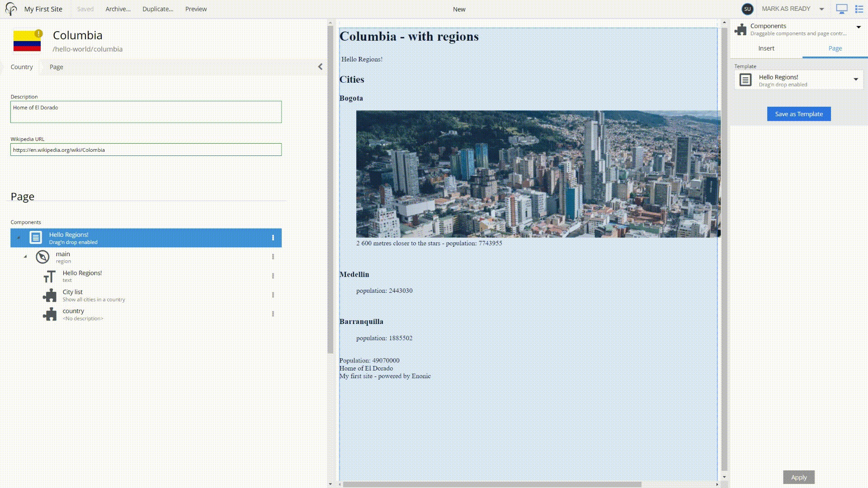The width and height of the screenshot is (868, 488).
Task: Switch to the Country tab
Action: (21, 67)
